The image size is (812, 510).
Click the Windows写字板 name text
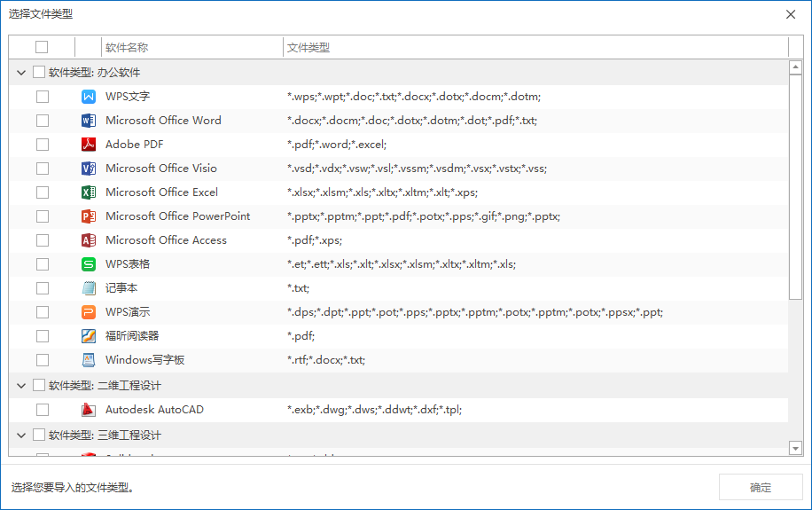pos(145,360)
